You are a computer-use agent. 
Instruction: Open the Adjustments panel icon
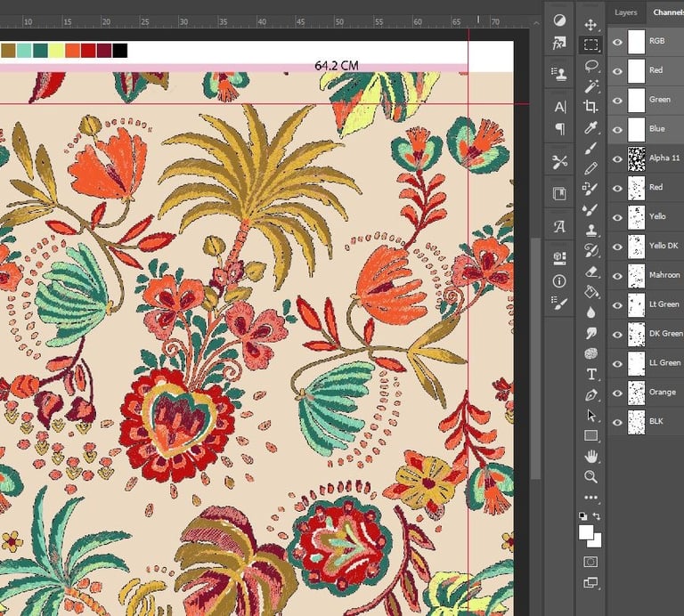click(x=559, y=20)
